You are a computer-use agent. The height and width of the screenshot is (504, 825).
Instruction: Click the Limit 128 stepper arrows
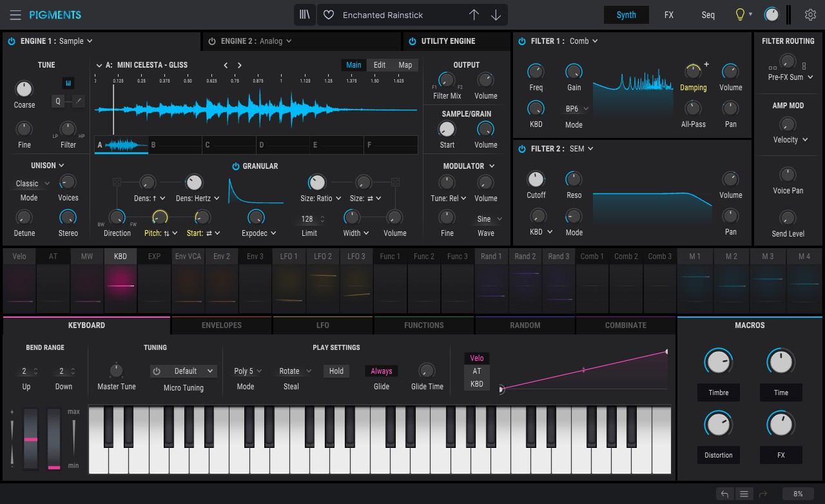pos(322,219)
